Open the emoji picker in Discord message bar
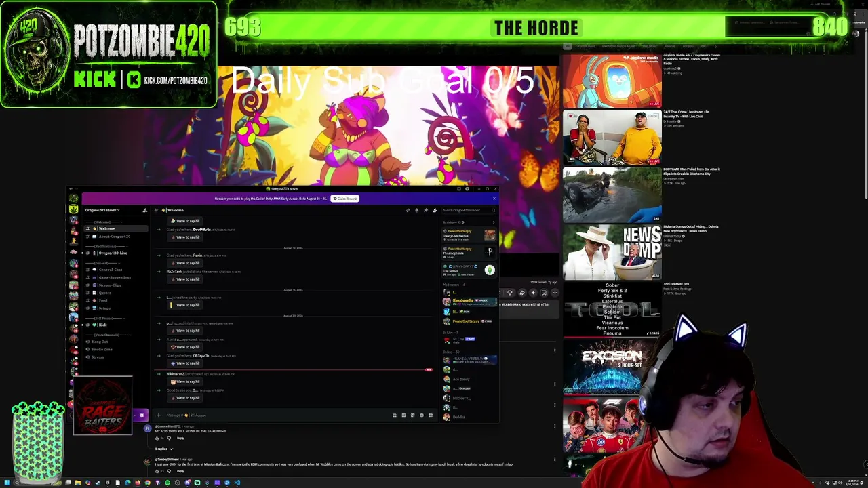868x488 pixels. pyautogui.click(x=421, y=415)
